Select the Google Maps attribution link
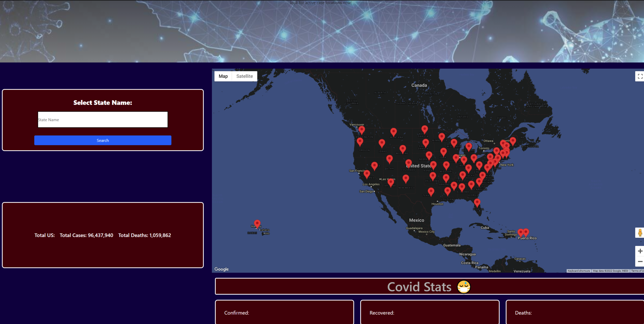Screen dimensions: 644x324 click(x=222, y=269)
